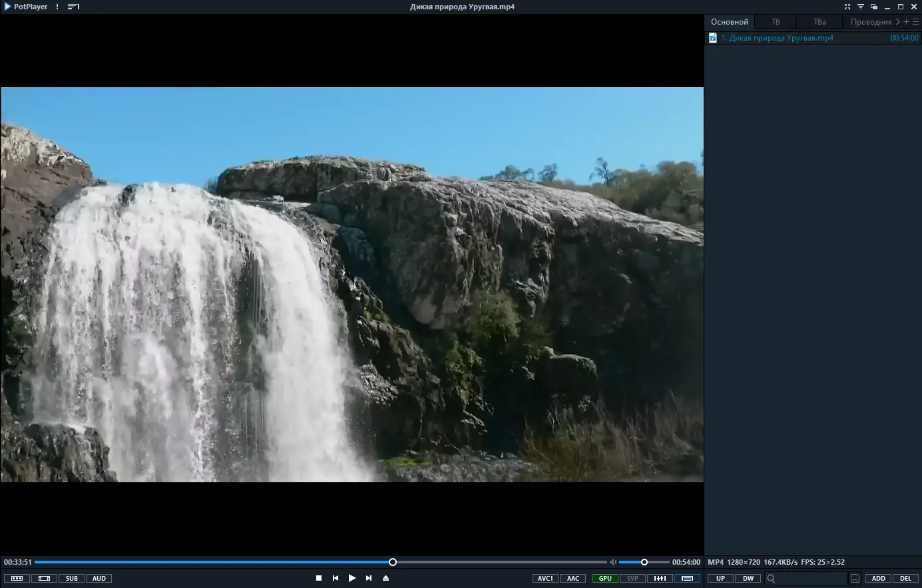Stop the video playback

pos(319,578)
